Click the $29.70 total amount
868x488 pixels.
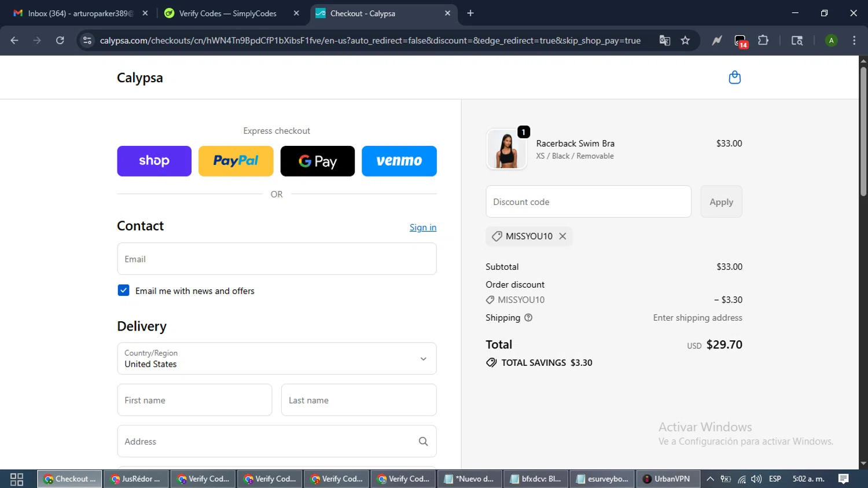(x=724, y=345)
